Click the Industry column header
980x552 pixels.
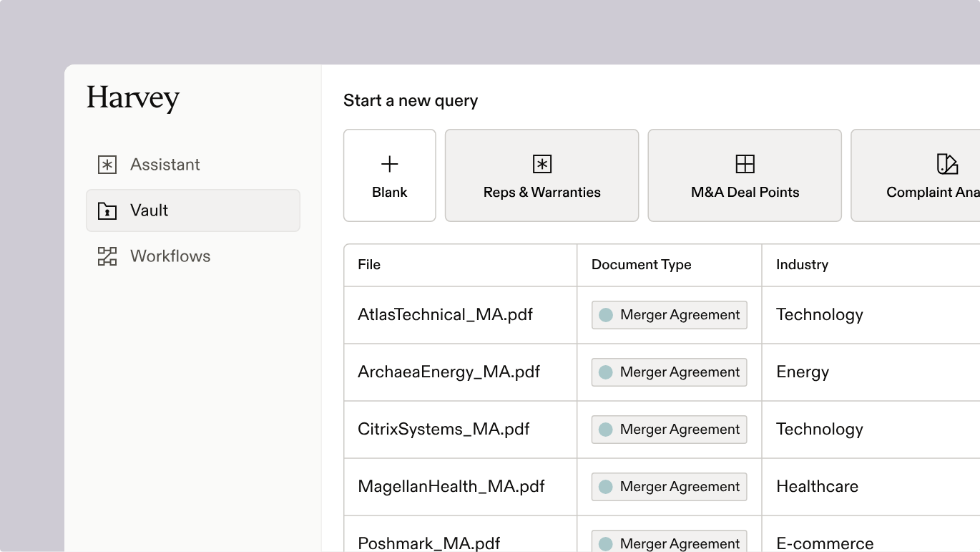[803, 265]
